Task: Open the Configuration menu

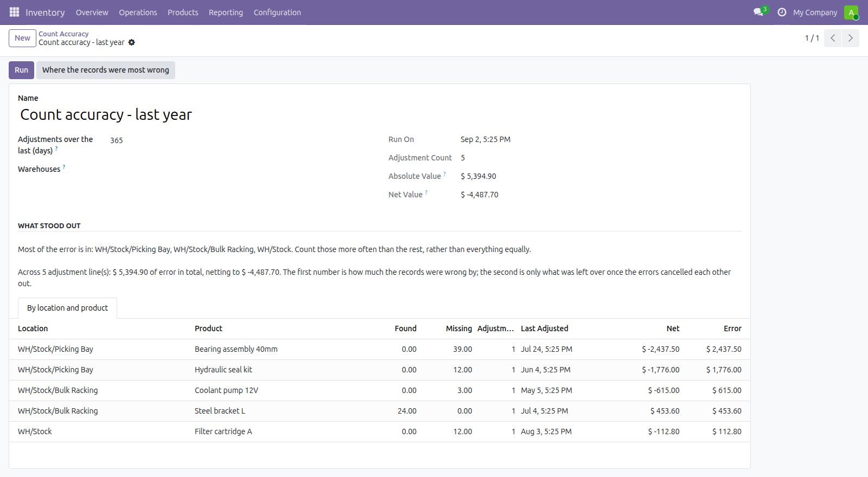Action: click(x=277, y=12)
